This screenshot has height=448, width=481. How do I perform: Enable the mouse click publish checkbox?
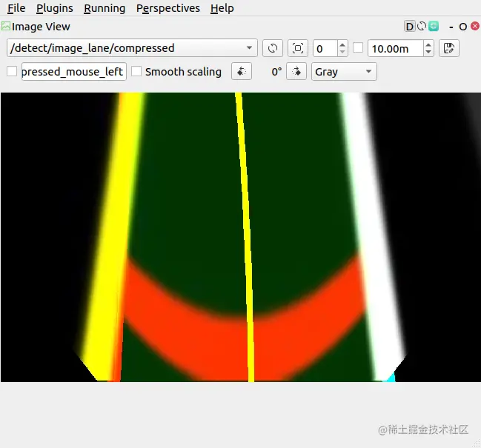(x=12, y=71)
